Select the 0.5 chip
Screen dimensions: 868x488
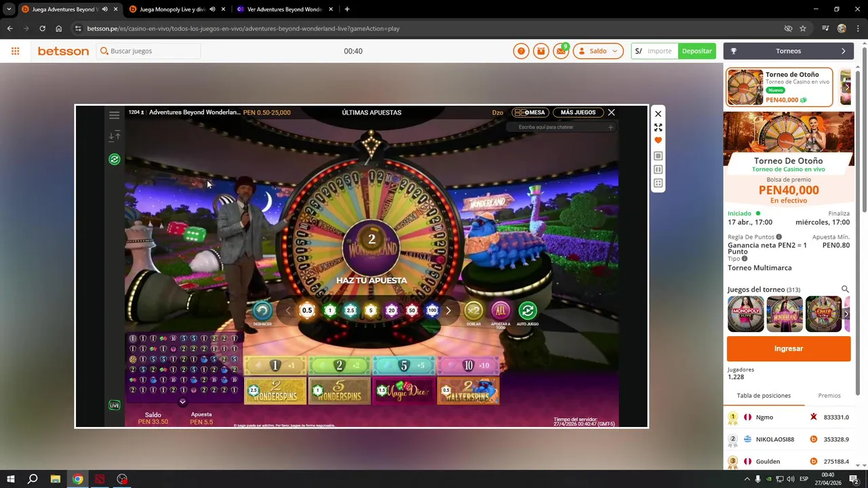[307, 310]
